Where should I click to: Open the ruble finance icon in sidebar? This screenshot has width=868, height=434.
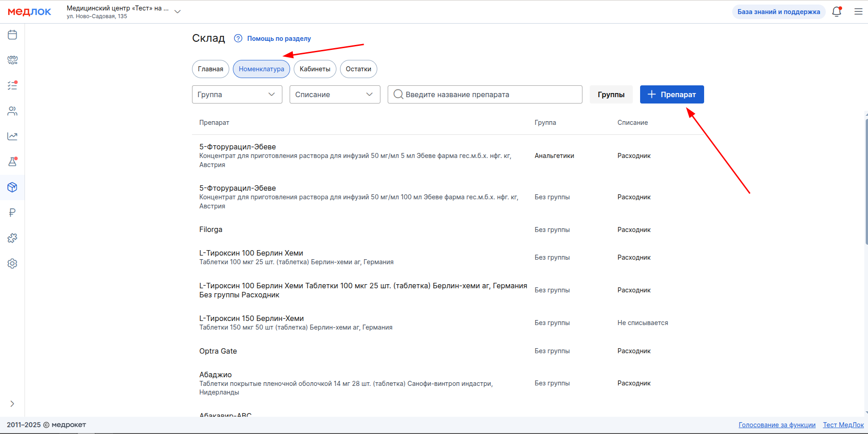(x=12, y=212)
